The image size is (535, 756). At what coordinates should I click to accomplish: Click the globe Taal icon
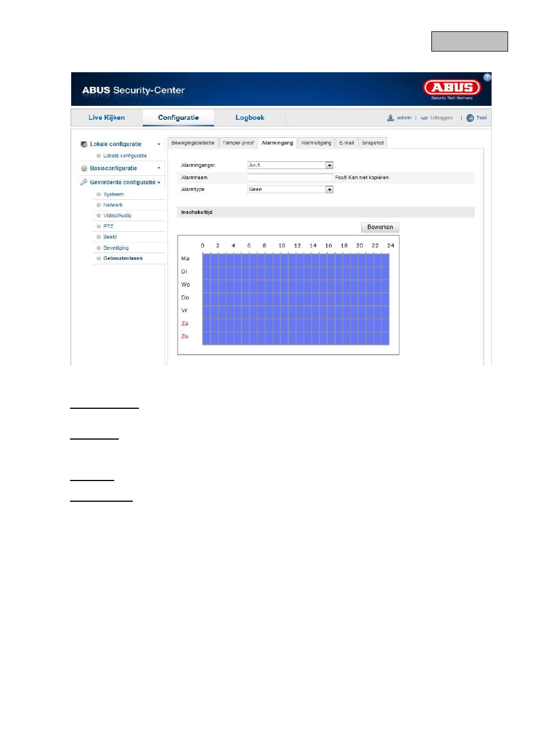(x=470, y=118)
